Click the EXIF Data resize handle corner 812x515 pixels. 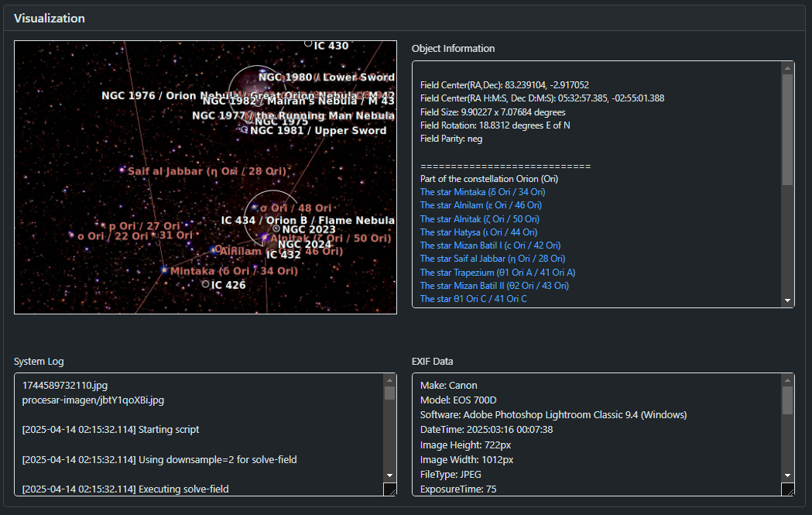click(788, 490)
